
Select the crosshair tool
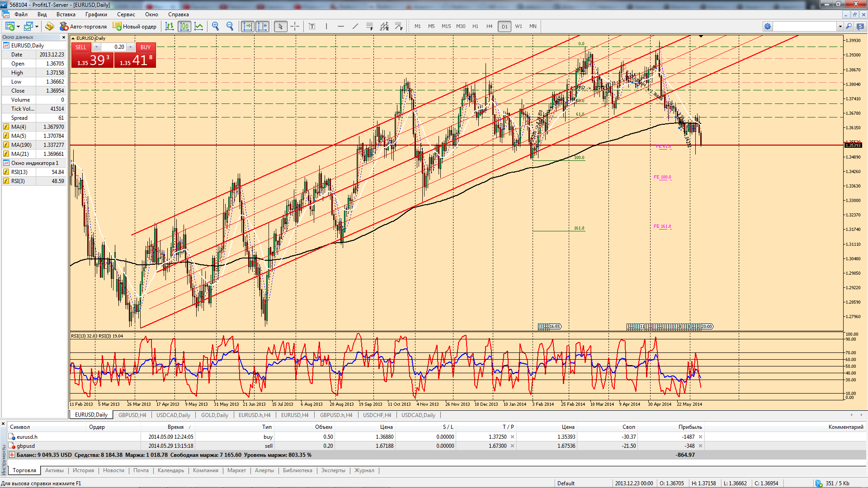(295, 26)
